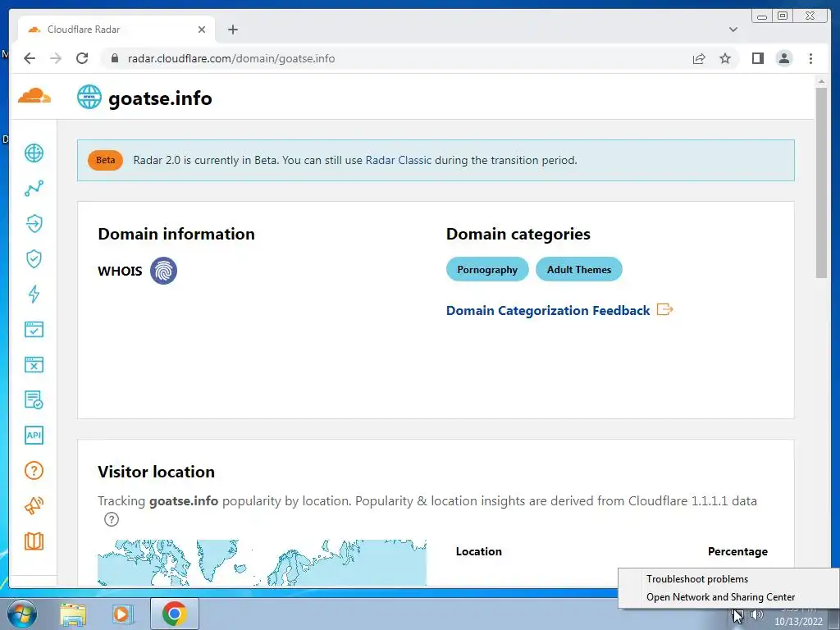Expand the tab search chevron
The height and width of the screenshot is (630, 840).
click(733, 30)
